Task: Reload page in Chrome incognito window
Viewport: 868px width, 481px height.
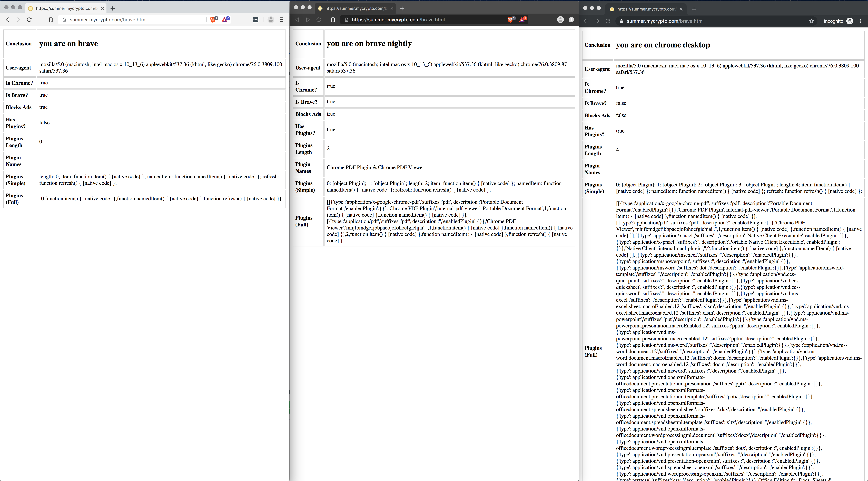Action: tap(608, 21)
